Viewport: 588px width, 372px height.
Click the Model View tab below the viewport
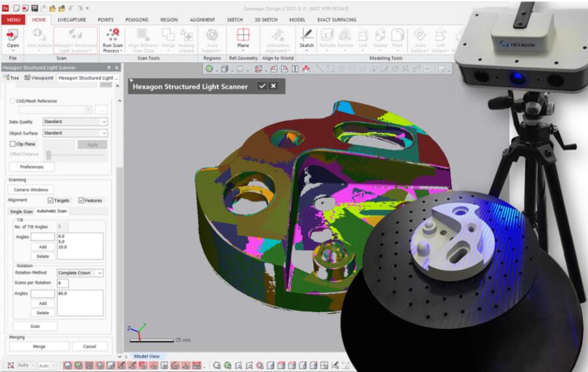click(147, 356)
